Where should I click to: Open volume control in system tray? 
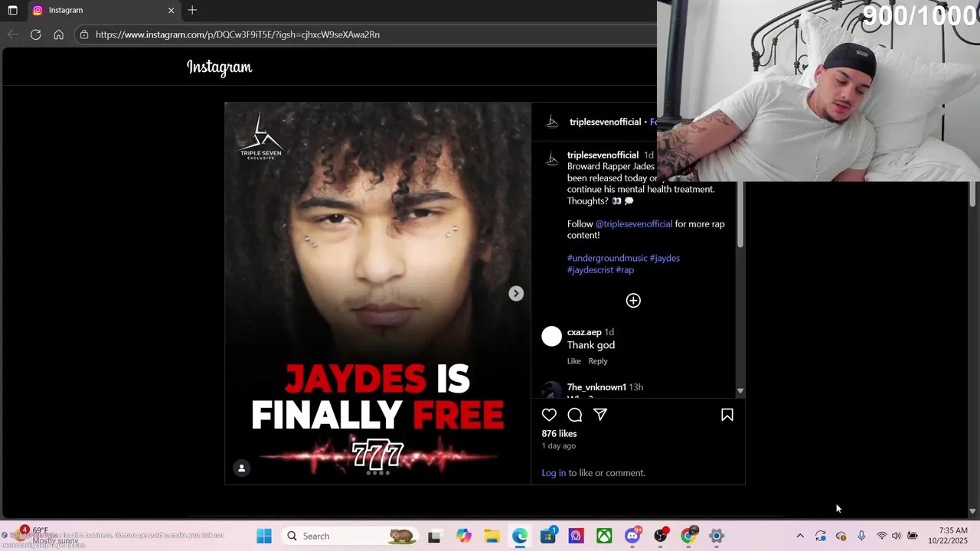(897, 536)
